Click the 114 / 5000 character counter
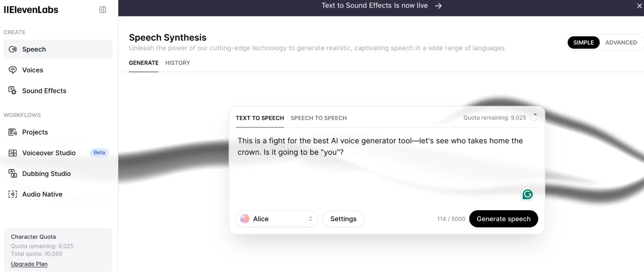Screen dimensions: 644x272 coord(451,219)
